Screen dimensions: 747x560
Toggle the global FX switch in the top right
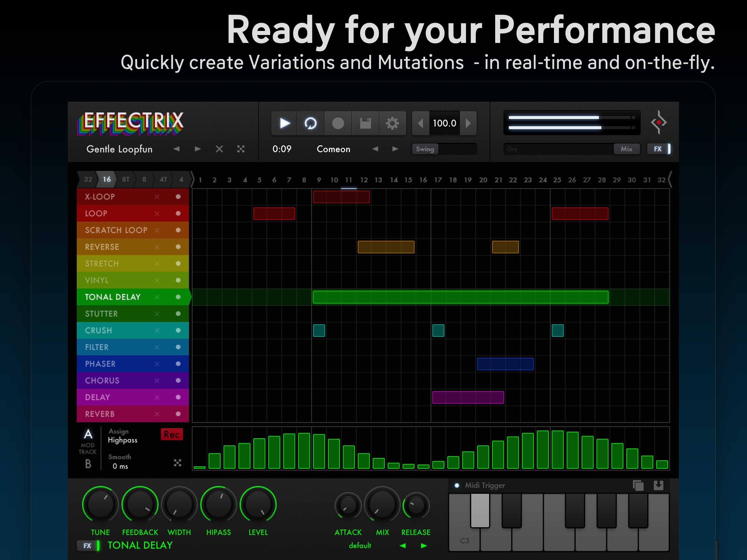[x=659, y=149]
